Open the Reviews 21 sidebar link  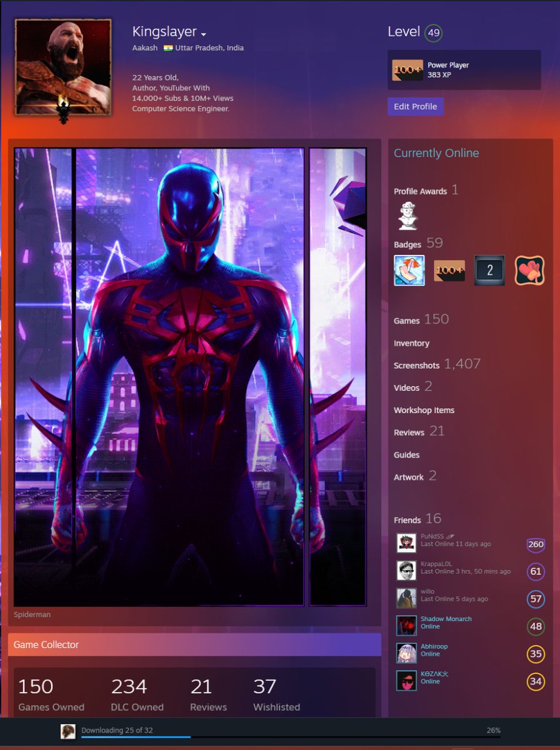[419, 431]
